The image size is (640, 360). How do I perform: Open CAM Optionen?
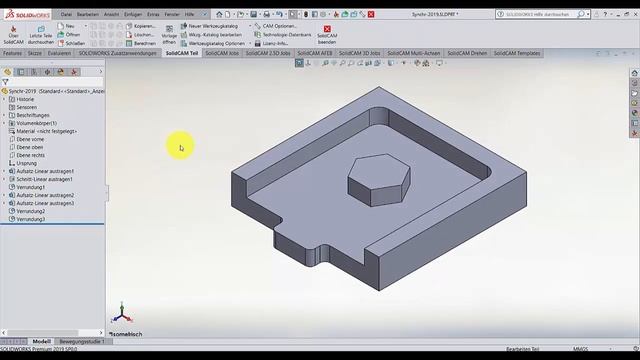tap(276, 26)
